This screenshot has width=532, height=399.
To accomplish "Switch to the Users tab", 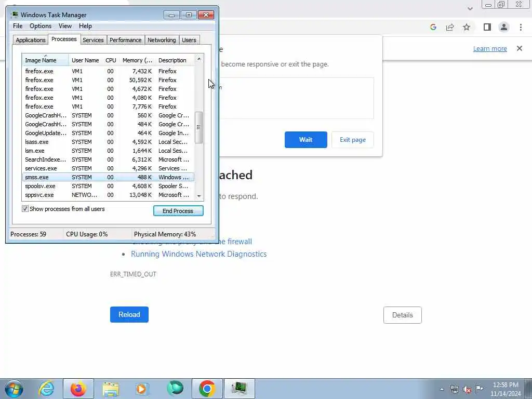I will pyautogui.click(x=189, y=40).
